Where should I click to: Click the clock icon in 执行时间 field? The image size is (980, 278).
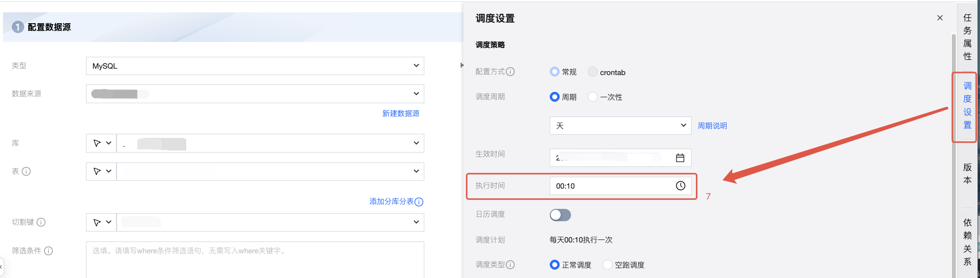681,186
